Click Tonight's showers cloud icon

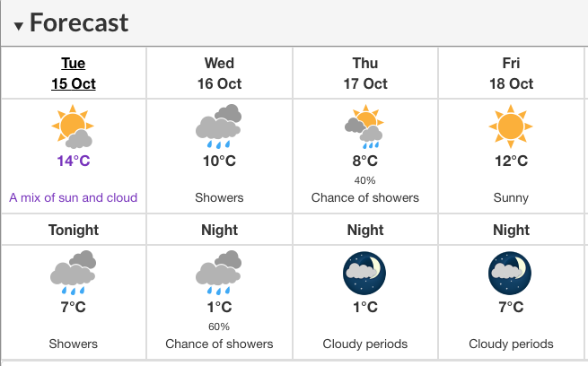73,273
